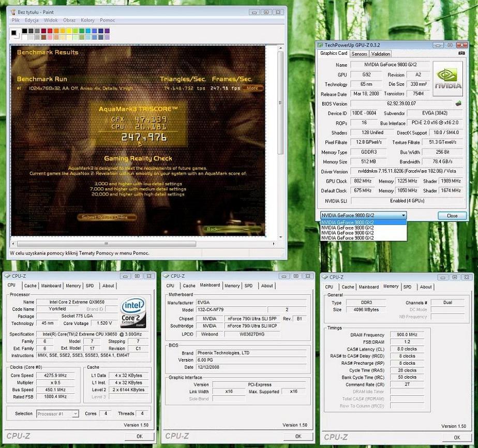Open the Pomoc menu in Paint

(x=107, y=20)
